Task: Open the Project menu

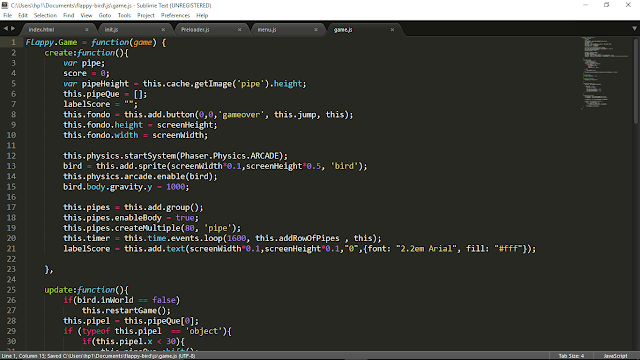Action: [x=146, y=16]
